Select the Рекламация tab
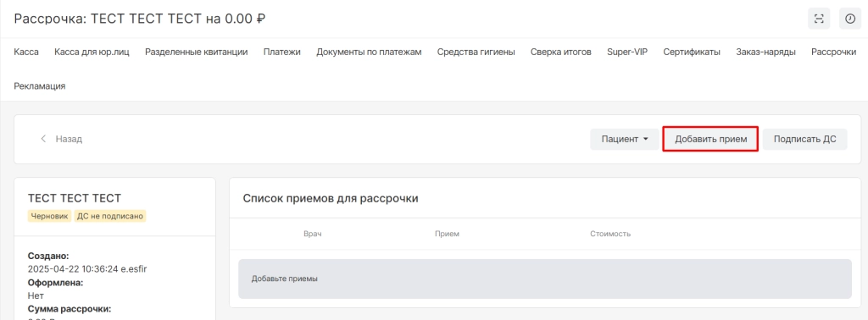 pos(39,86)
